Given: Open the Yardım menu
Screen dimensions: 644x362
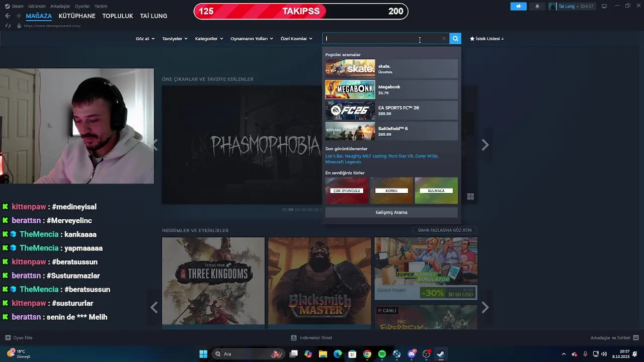Looking at the screenshot, I should point(101,6).
